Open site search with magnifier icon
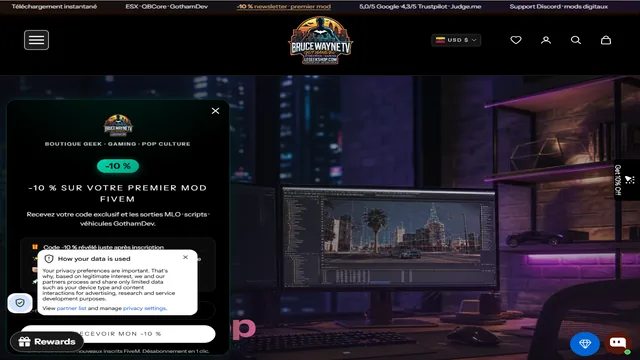640x360 pixels. 576,40
